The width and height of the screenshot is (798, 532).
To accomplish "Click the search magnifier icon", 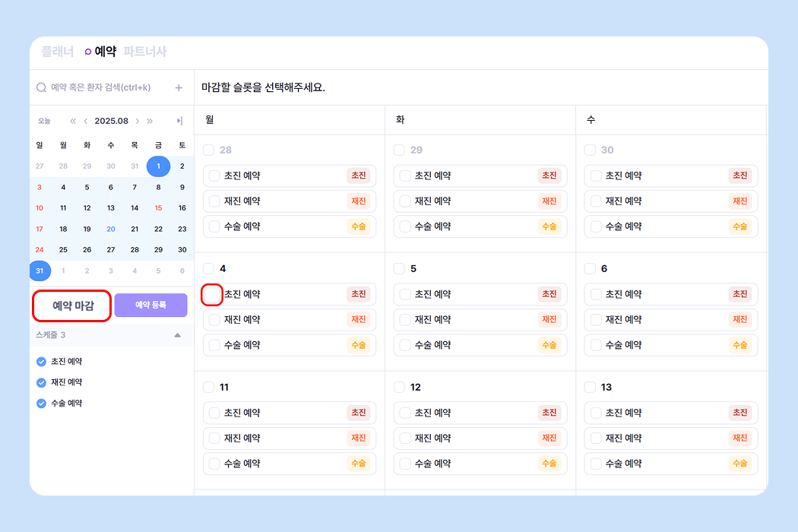I will pos(42,87).
